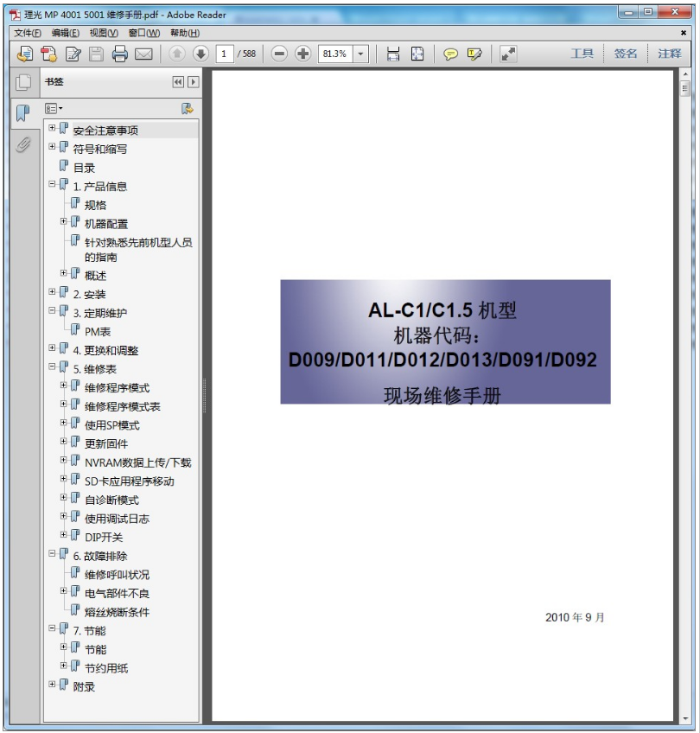Image resolution: width=700 pixels, height=733 pixels.
Task: Open 视图(V) menu
Action: point(104,33)
